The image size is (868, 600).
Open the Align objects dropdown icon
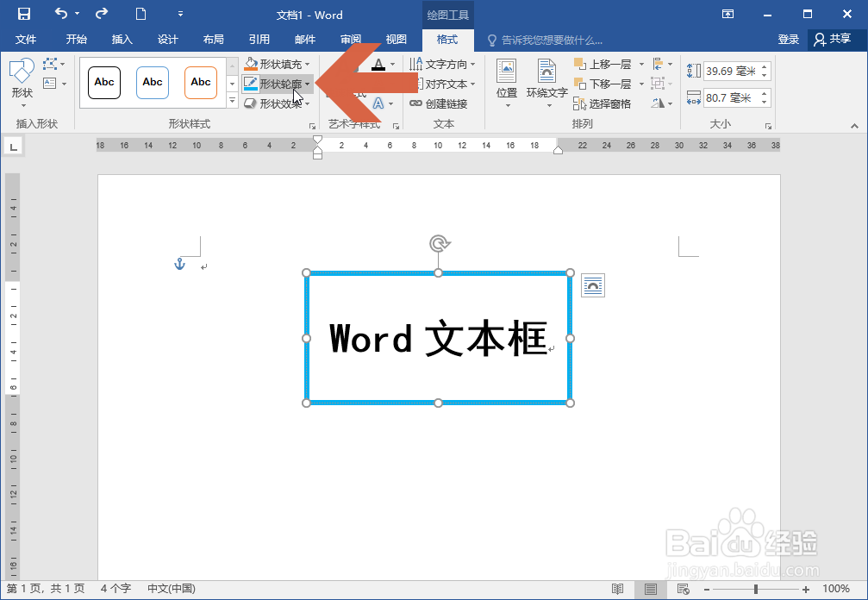tap(662, 64)
